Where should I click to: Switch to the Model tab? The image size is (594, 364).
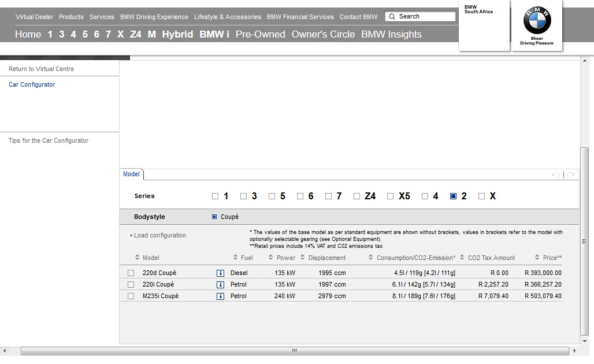[x=131, y=174]
